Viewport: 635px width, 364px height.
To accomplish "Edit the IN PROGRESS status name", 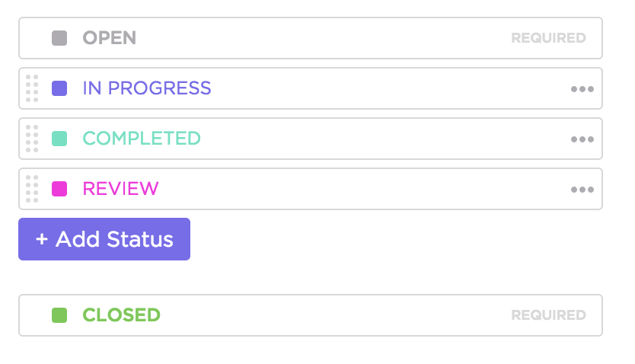I will tap(147, 88).
